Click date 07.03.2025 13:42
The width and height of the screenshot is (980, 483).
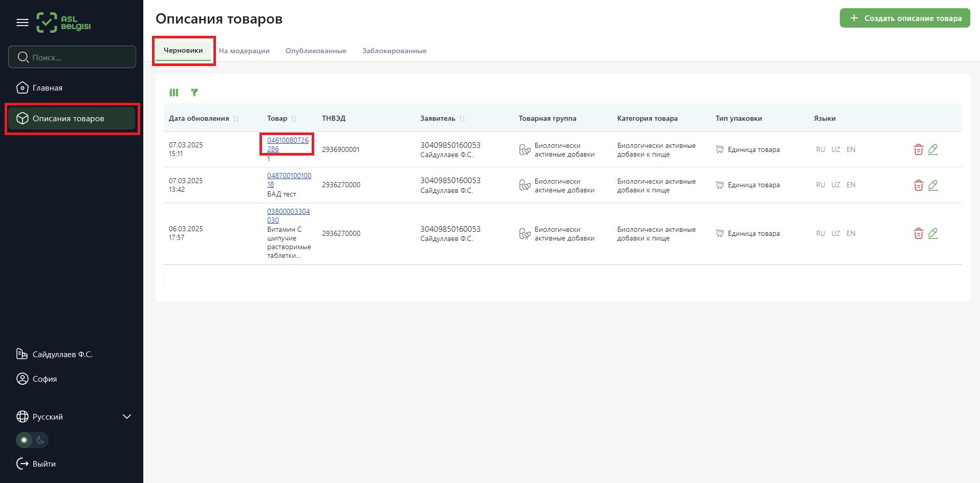click(186, 185)
